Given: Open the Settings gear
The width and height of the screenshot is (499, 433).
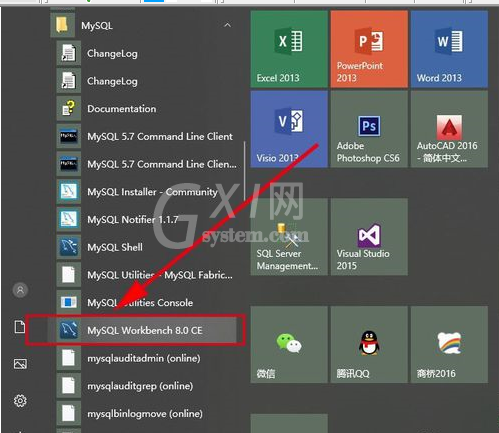Looking at the screenshot, I should pyautogui.click(x=20, y=400).
